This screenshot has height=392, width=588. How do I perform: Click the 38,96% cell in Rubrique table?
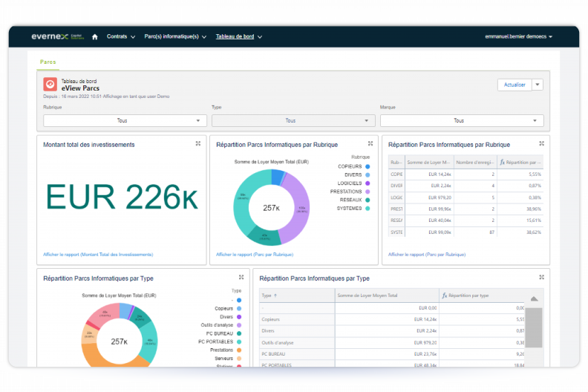coord(520,209)
